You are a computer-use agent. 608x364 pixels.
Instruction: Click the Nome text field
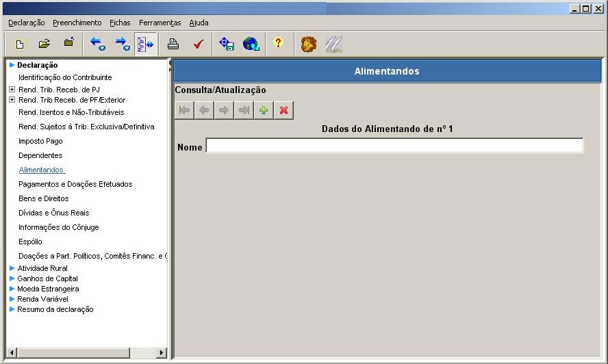tap(394, 146)
